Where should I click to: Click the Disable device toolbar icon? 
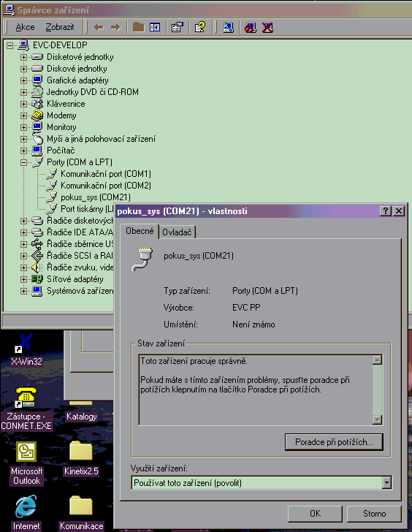(251, 27)
